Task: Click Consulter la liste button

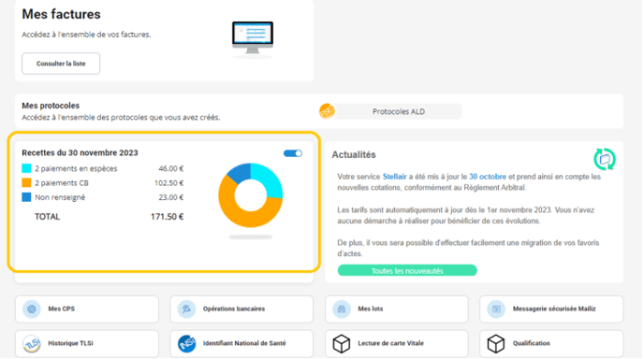Action: tap(61, 64)
